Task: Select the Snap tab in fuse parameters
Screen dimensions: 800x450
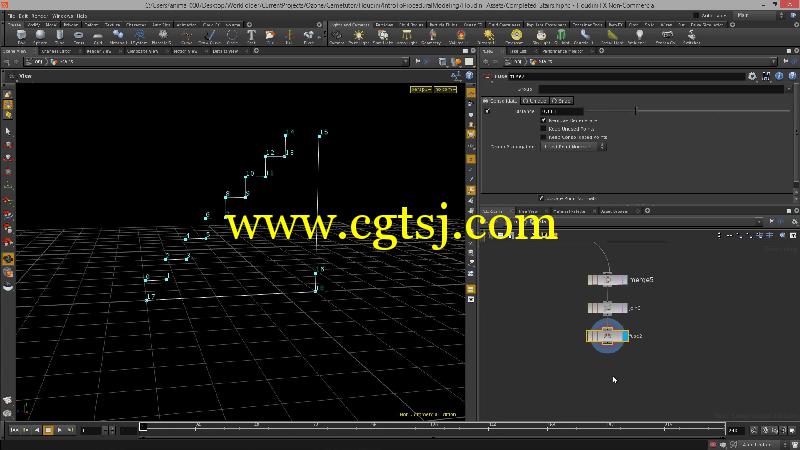Action: coord(562,101)
